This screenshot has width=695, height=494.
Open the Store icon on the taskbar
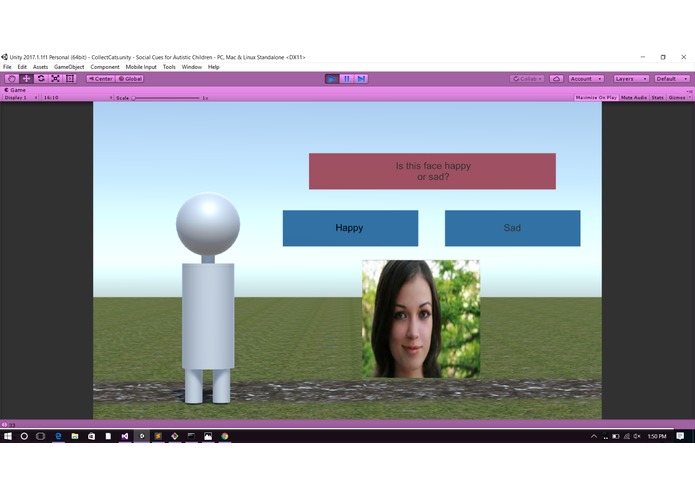[x=91, y=436]
